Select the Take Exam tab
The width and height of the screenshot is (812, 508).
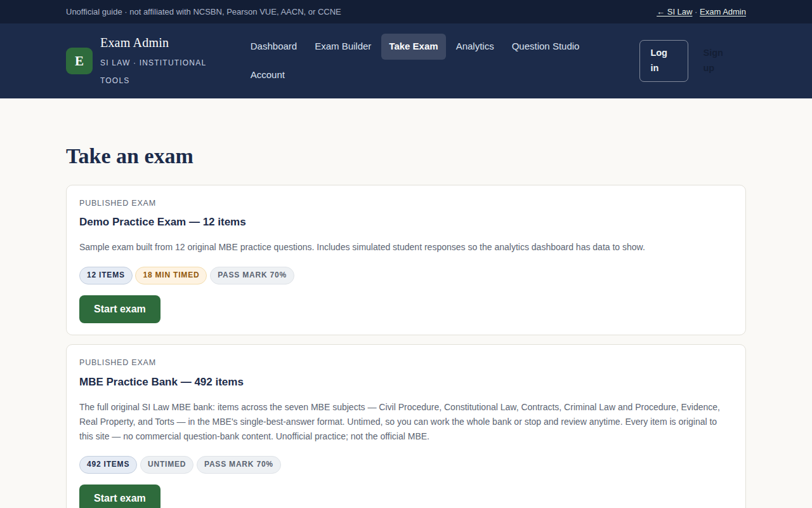414,46
